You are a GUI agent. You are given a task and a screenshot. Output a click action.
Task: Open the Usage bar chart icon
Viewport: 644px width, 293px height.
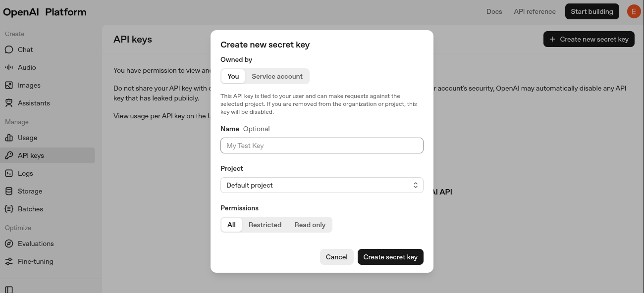point(9,138)
